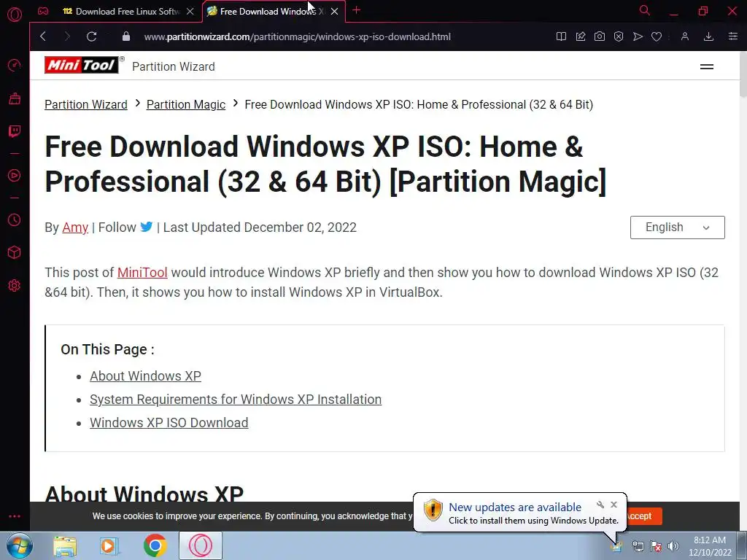The width and height of the screenshot is (747, 560).
Task: Open the profile account icon
Action: (684, 36)
